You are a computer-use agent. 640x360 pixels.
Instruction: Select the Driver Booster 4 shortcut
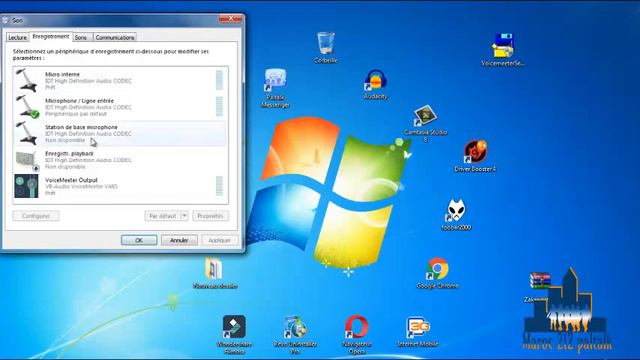(x=475, y=151)
